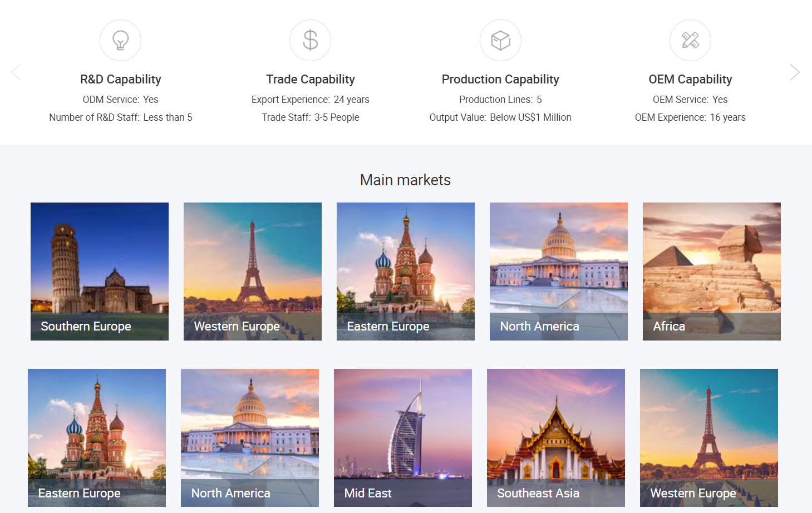Select the Southeast Asia temple tile
Screen dimensions: 812x513
click(556, 438)
